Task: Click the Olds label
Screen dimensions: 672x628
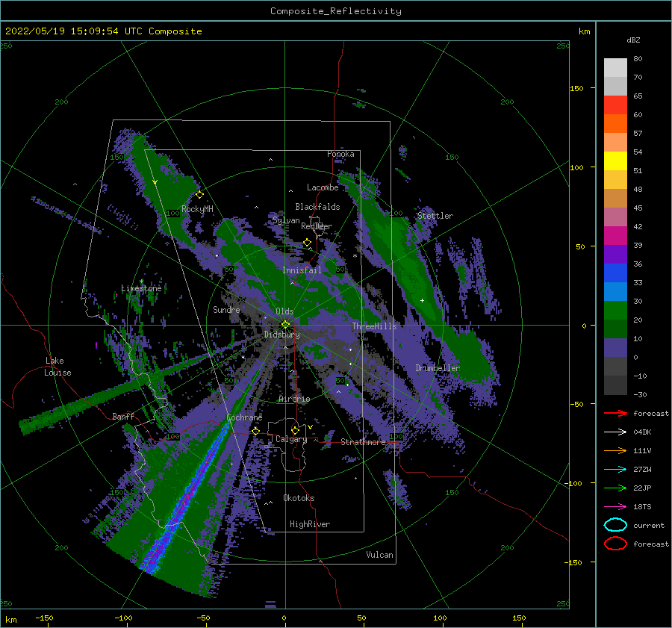Action: coord(284,311)
